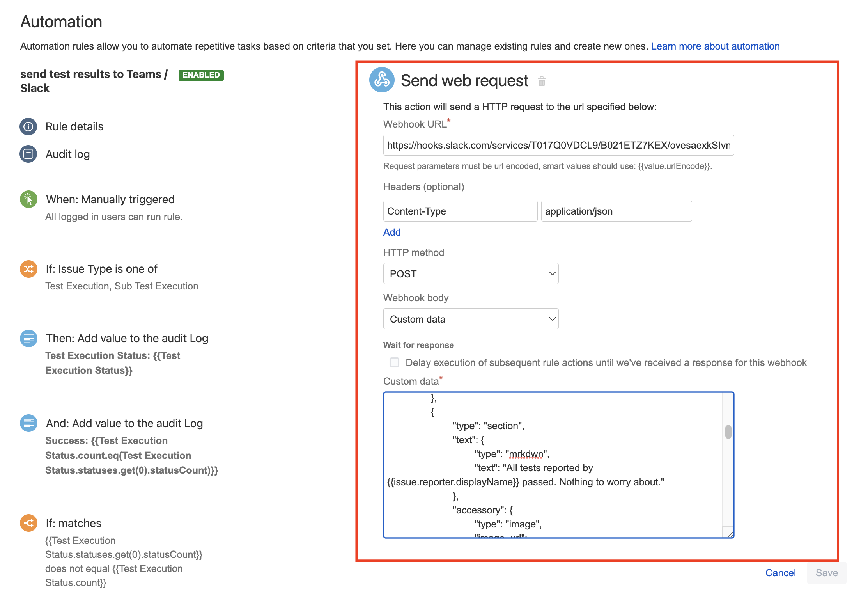The height and width of the screenshot is (593, 868).
Task: Click the 'Automation' page heading
Action: pyautogui.click(x=61, y=22)
